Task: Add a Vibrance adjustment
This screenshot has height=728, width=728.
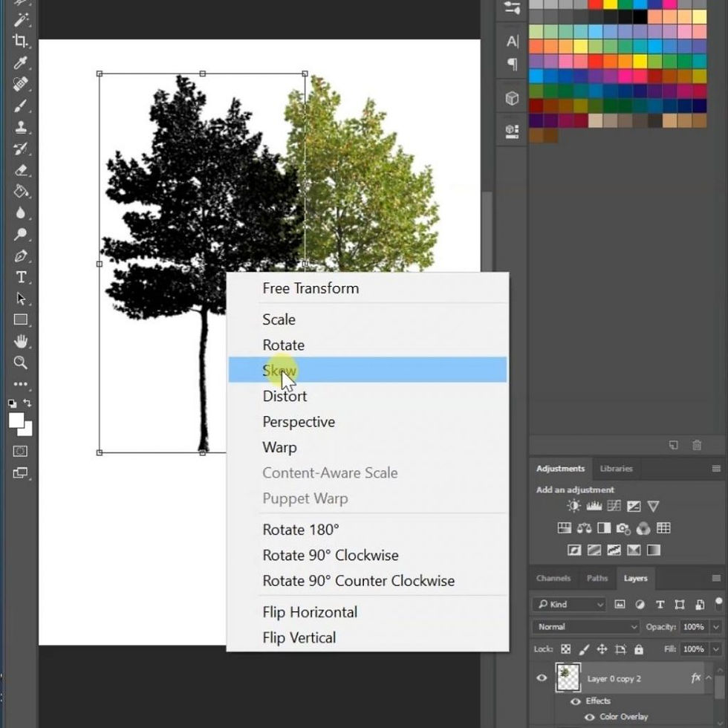Action: click(653, 506)
